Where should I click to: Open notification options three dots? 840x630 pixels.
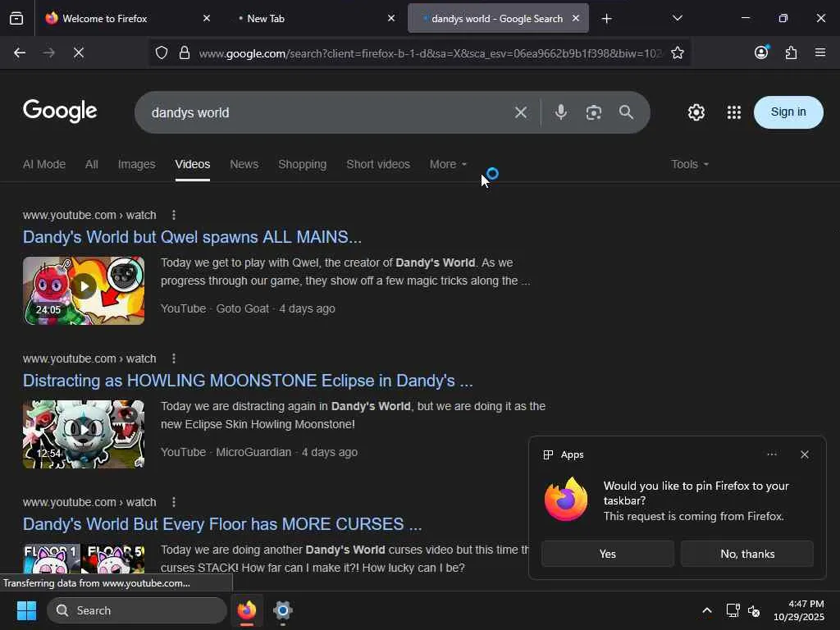pyautogui.click(x=771, y=454)
